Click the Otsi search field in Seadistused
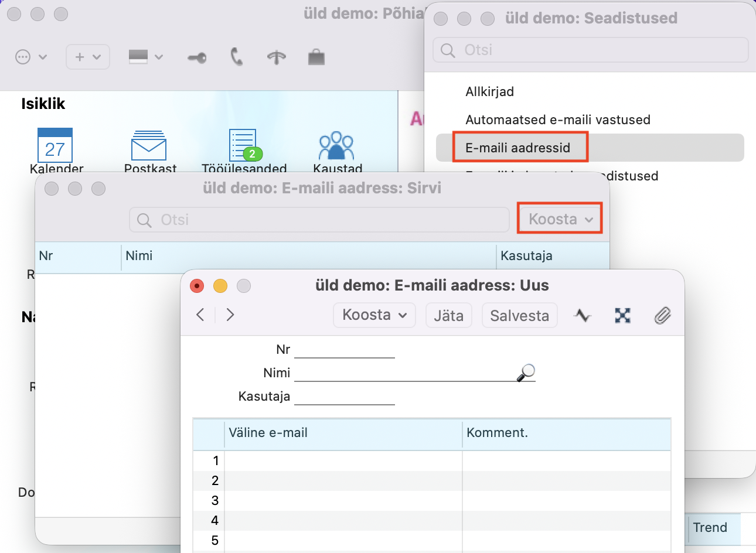The width and height of the screenshot is (756, 553). pos(591,50)
